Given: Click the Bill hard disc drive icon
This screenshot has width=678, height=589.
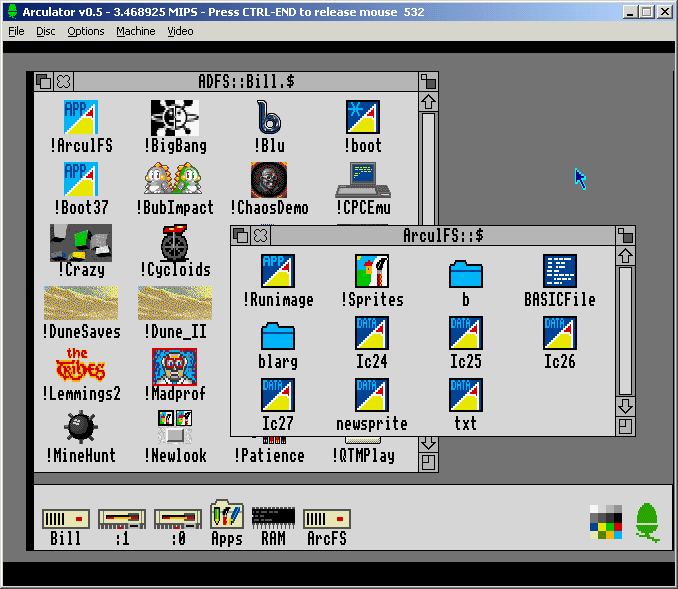Looking at the screenshot, I should pos(66,519).
